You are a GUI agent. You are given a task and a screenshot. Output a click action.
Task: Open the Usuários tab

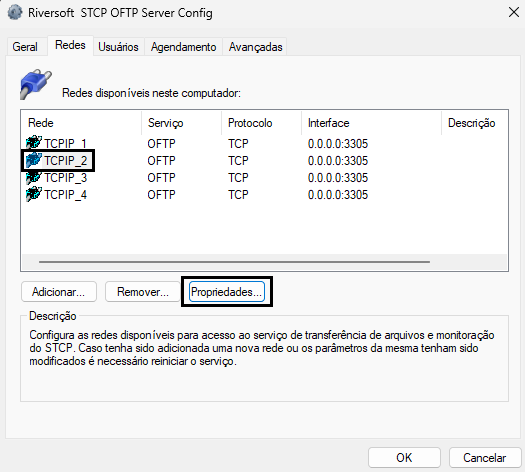[118, 47]
